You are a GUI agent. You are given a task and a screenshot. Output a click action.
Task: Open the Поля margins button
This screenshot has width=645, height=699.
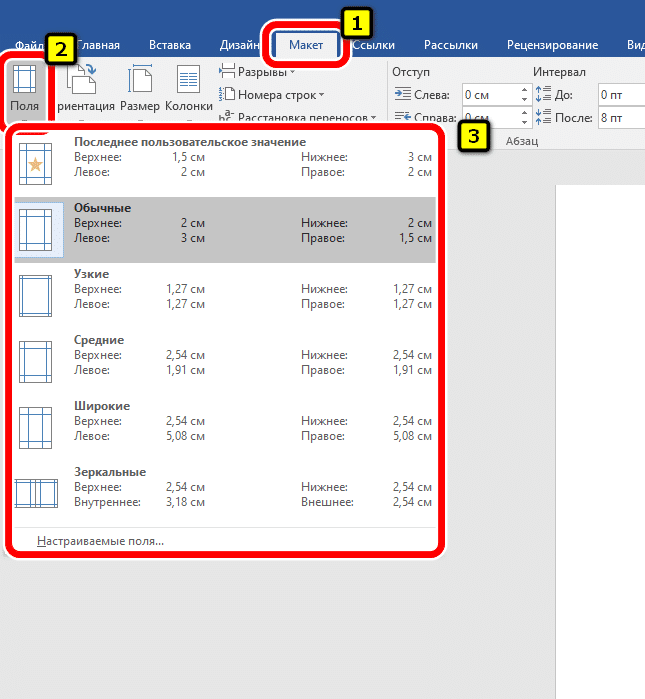pyautogui.click(x=24, y=91)
